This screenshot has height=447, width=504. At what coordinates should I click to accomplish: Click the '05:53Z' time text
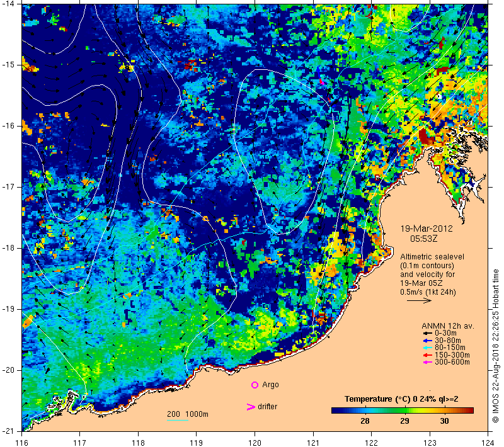point(423,239)
